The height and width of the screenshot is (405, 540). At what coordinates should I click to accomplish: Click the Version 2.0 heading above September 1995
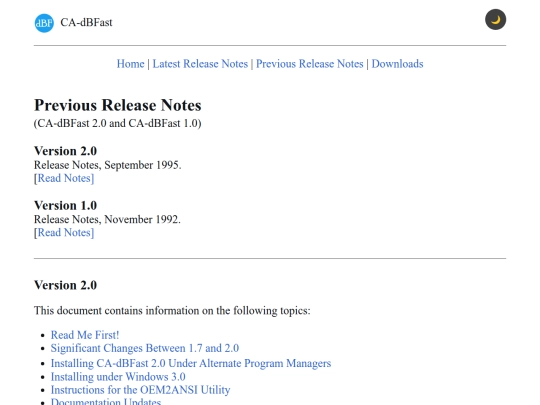[x=65, y=151]
